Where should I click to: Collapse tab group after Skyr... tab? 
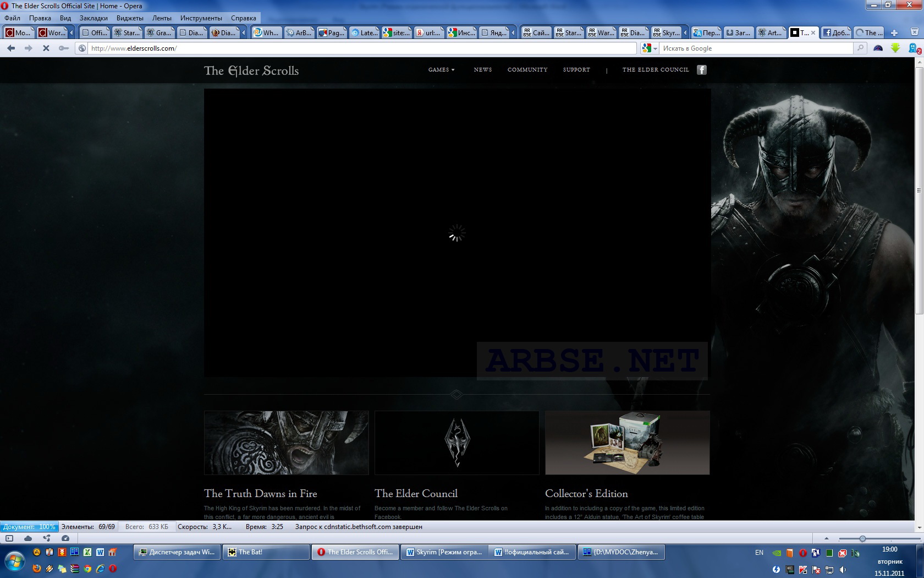coord(685,33)
